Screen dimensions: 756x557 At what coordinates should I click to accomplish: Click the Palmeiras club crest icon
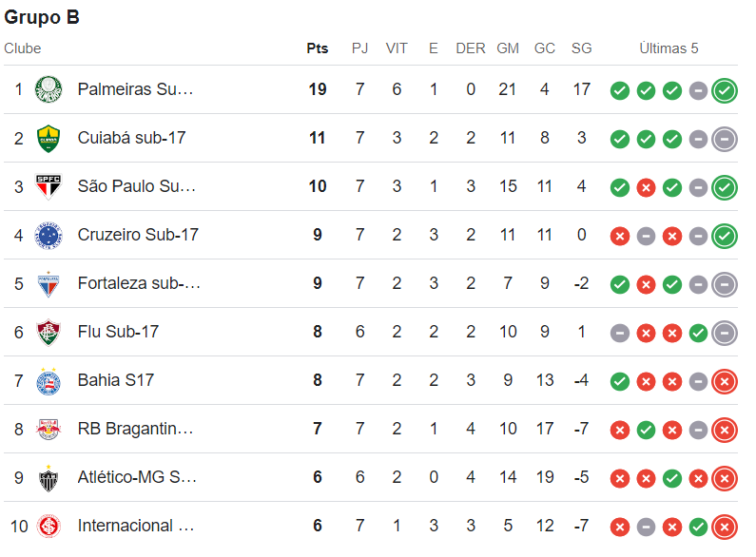[x=48, y=89]
